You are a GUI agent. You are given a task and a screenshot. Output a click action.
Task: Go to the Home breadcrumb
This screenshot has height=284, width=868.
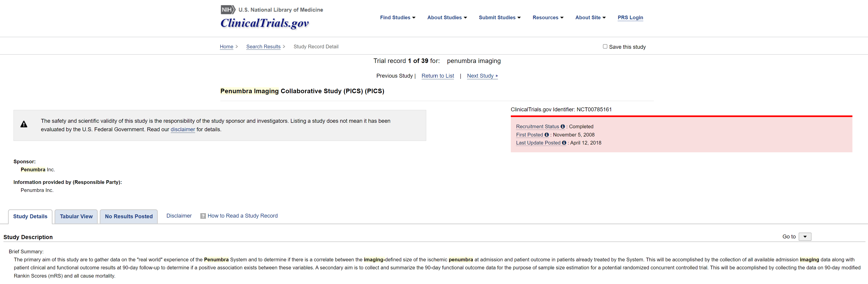227,46
